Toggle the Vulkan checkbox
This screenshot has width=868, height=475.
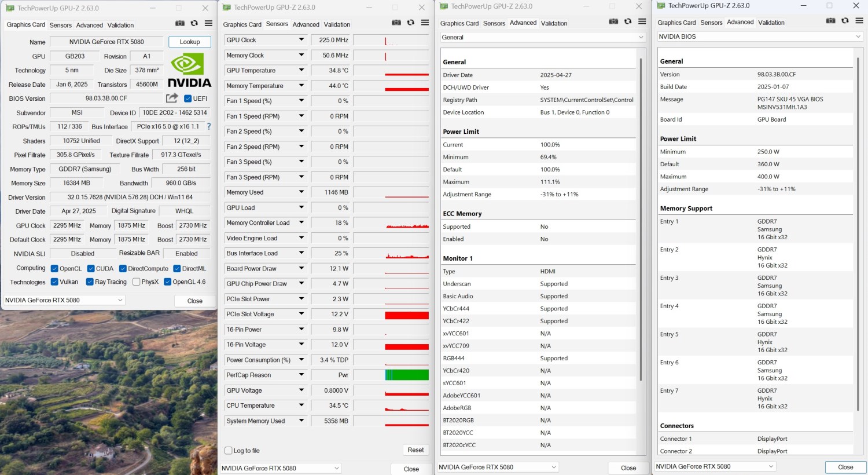pos(54,282)
